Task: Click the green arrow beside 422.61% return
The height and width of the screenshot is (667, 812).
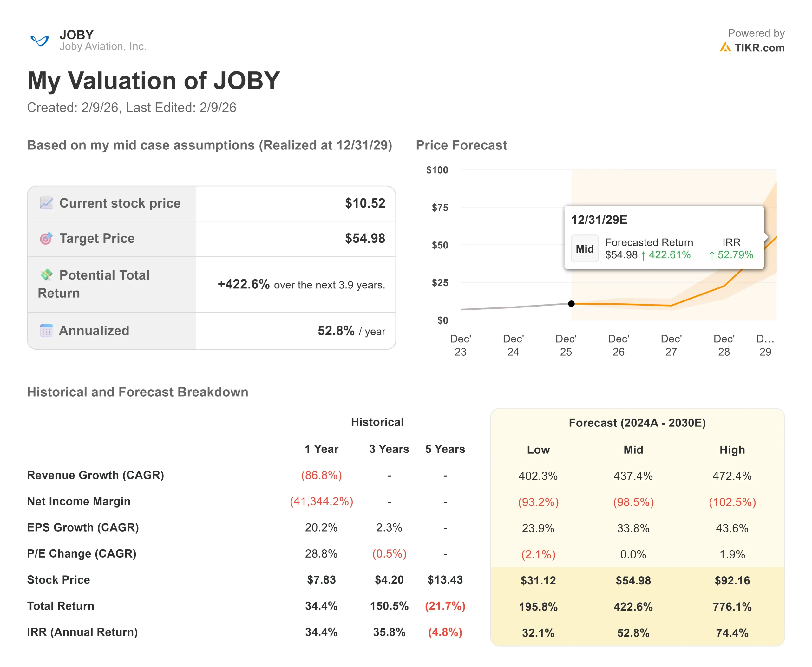Action: 643,255
